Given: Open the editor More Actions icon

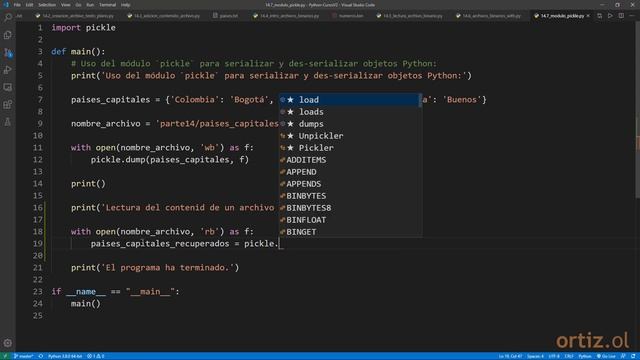Looking at the screenshot, I should (x=632, y=16).
